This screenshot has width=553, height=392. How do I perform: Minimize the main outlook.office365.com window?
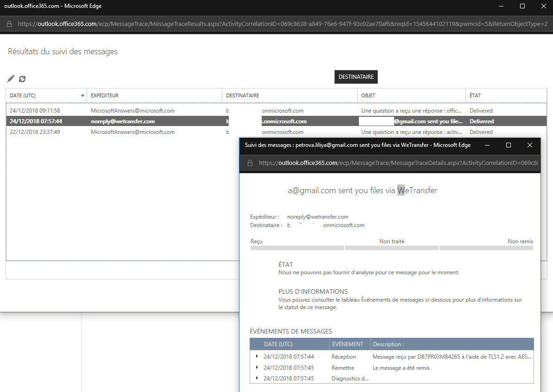501,6
